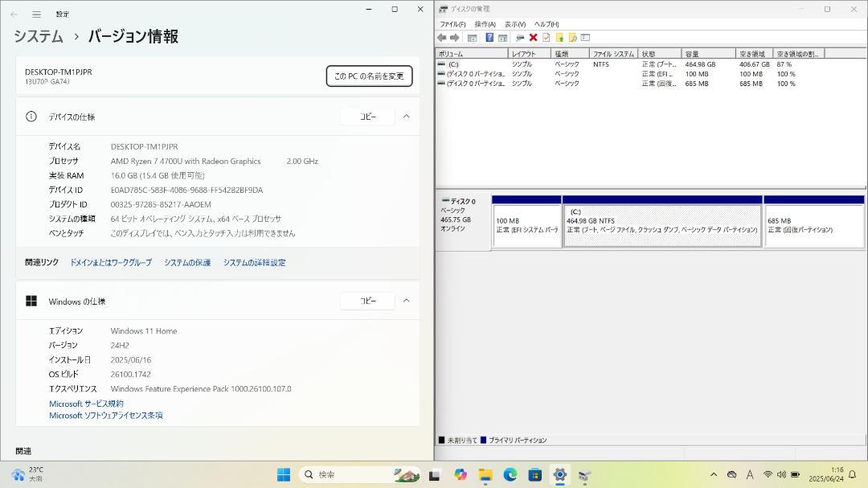Click the Forward arrow in Disk Management toolbar
868x488 pixels.
click(454, 38)
